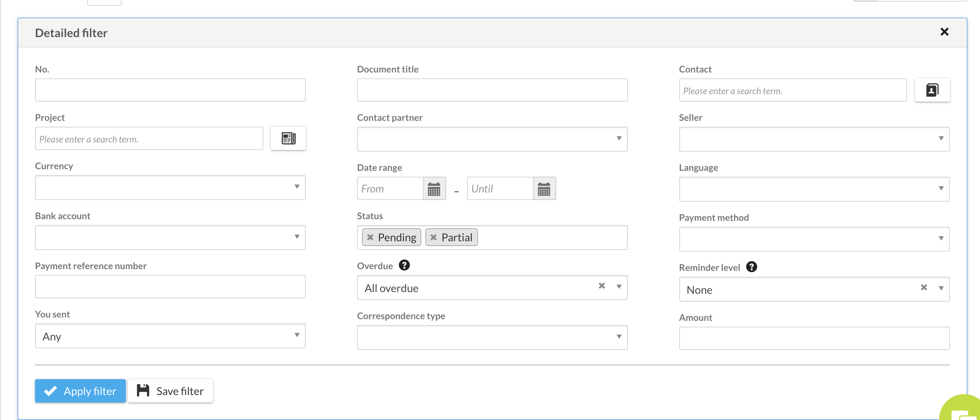Clear the All overdue selection
This screenshot has width=980, height=420.
602,286
